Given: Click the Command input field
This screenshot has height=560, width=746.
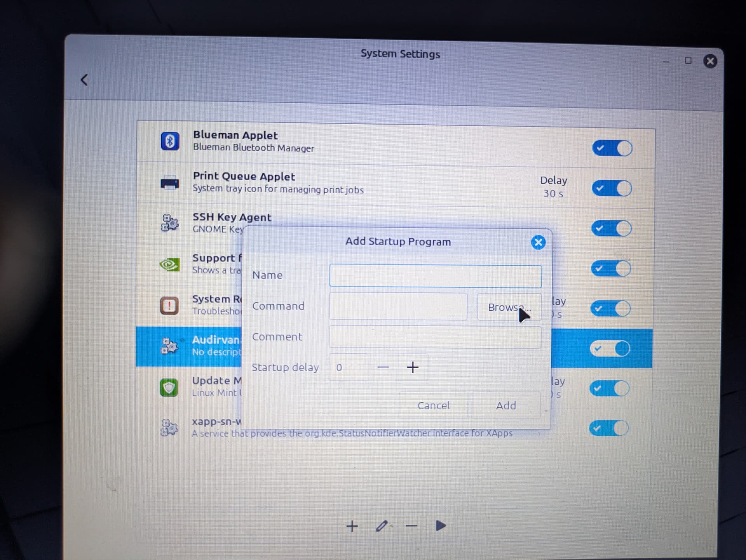Looking at the screenshot, I should (x=398, y=307).
